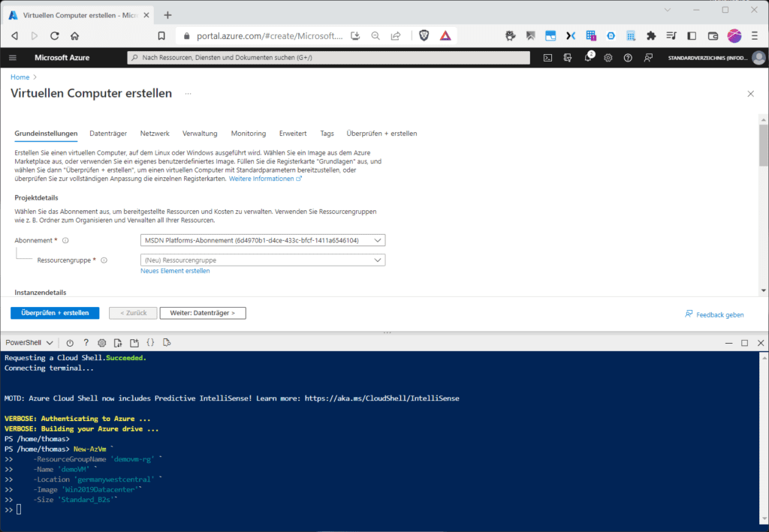Close the Virtuellen Computer erstellen blade
The width and height of the screenshot is (769, 532).
pos(750,94)
